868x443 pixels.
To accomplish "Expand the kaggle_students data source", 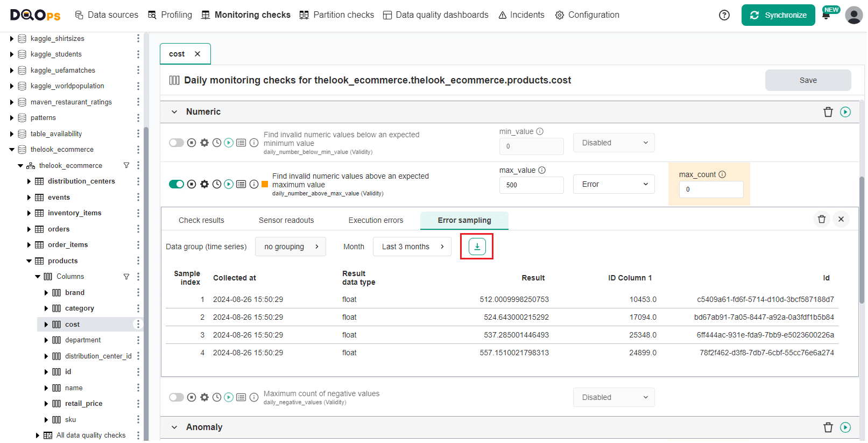I will click(12, 54).
